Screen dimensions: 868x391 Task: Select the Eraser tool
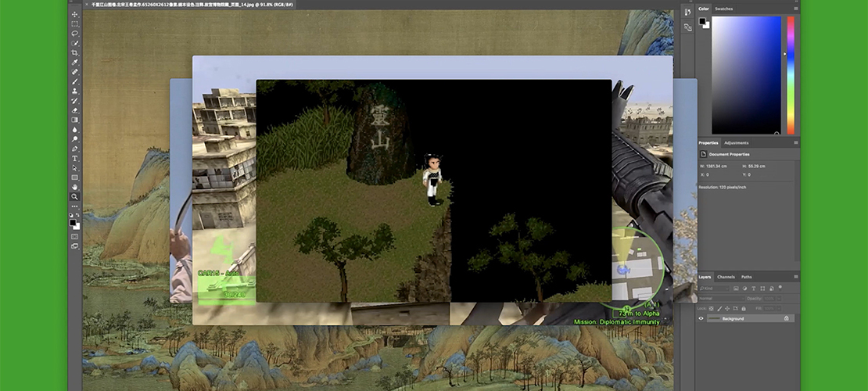75,110
